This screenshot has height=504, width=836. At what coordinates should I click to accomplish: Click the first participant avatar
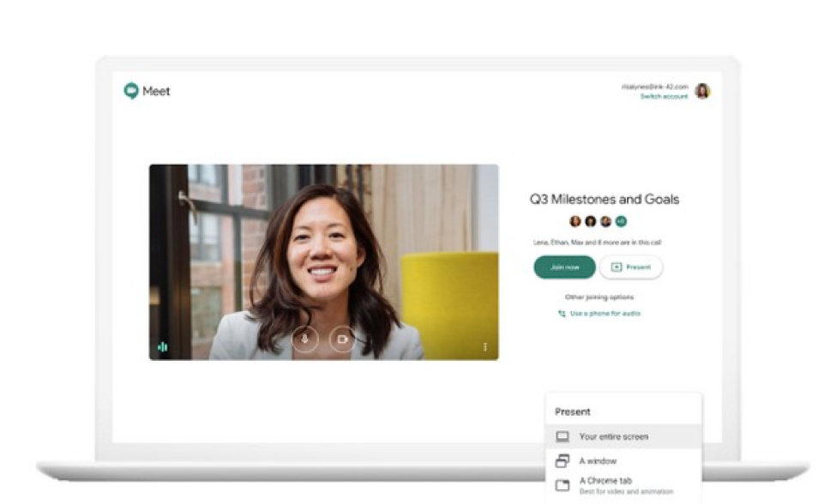click(574, 221)
